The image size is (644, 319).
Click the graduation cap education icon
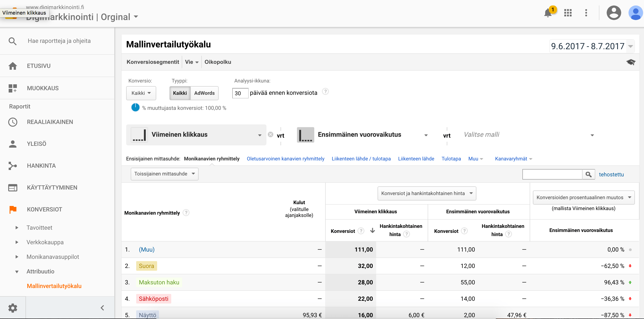(x=631, y=62)
